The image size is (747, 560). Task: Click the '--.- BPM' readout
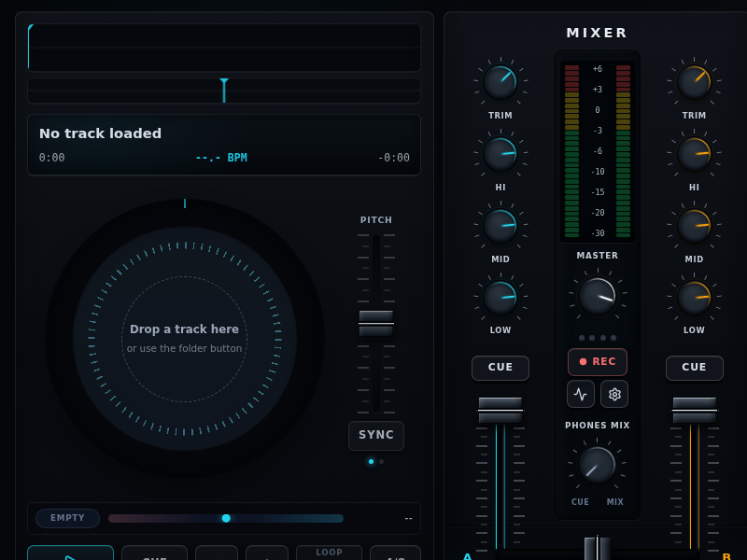point(221,158)
